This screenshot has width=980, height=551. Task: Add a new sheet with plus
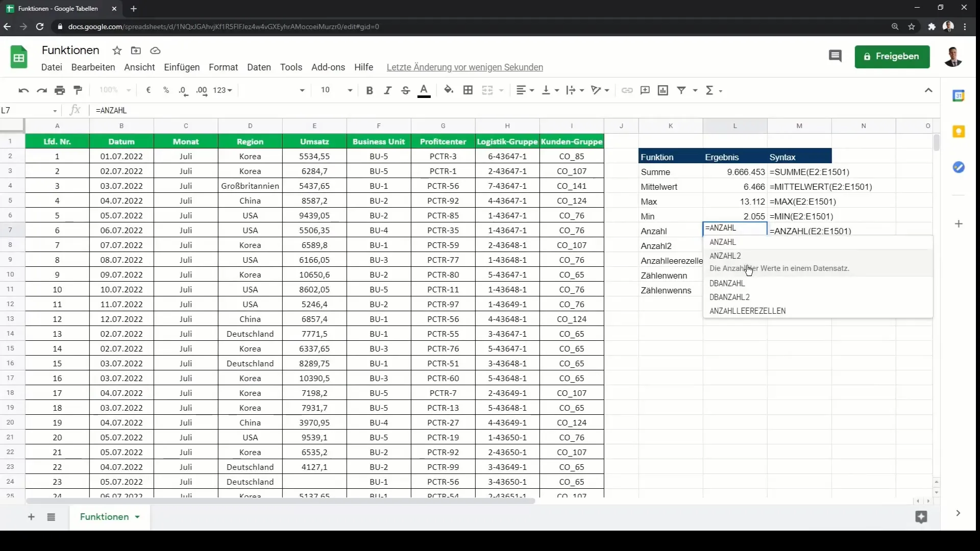pos(31,517)
